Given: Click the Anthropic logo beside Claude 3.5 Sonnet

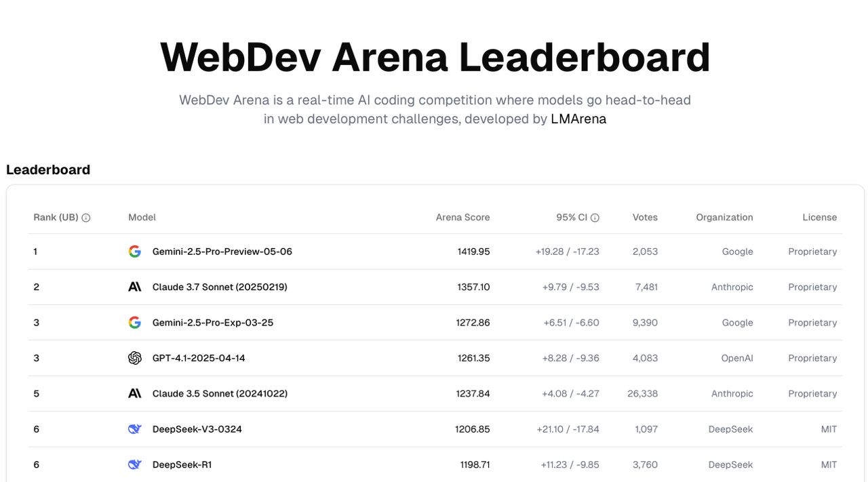Looking at the screenshot, I should click(x=135, y=393).
